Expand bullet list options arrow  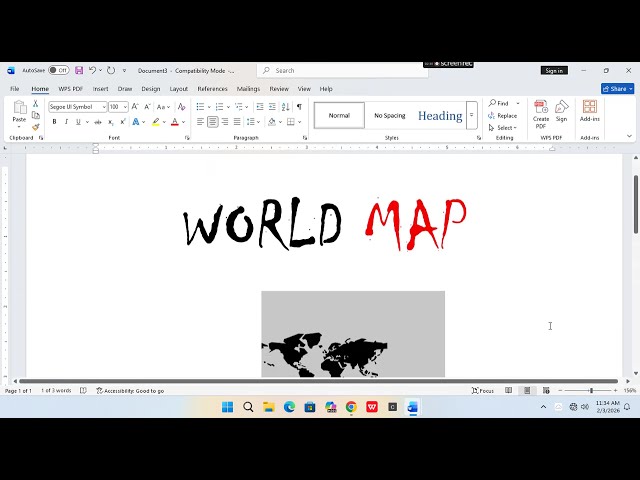coord(209,107)
